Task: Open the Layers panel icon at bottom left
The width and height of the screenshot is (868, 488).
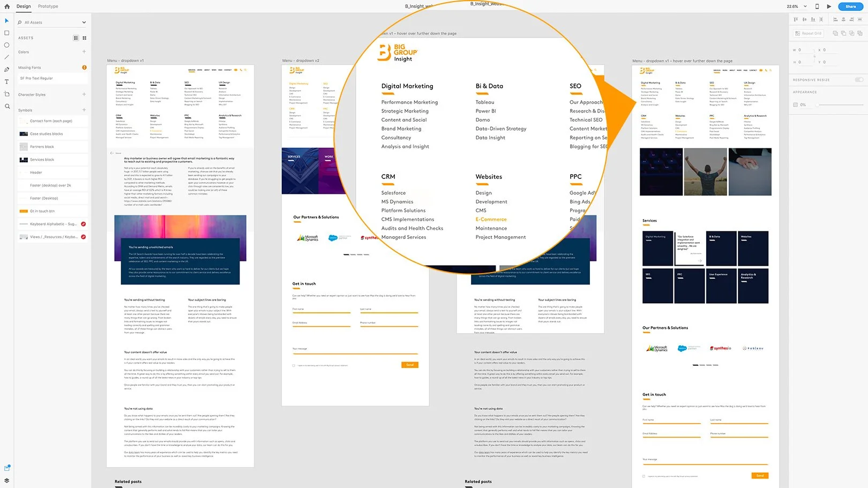Action: coord(7,481)
